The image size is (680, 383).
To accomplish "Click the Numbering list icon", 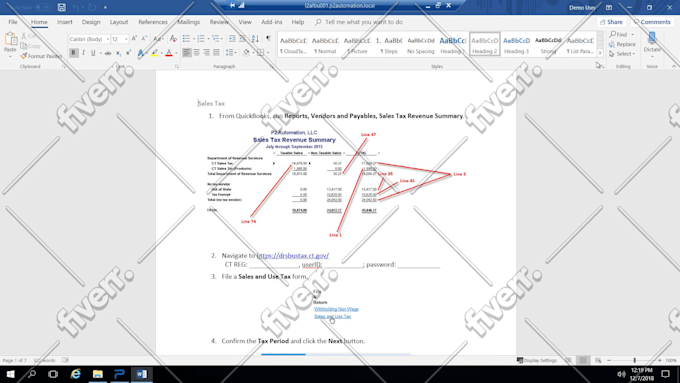I will pos(201,39).
